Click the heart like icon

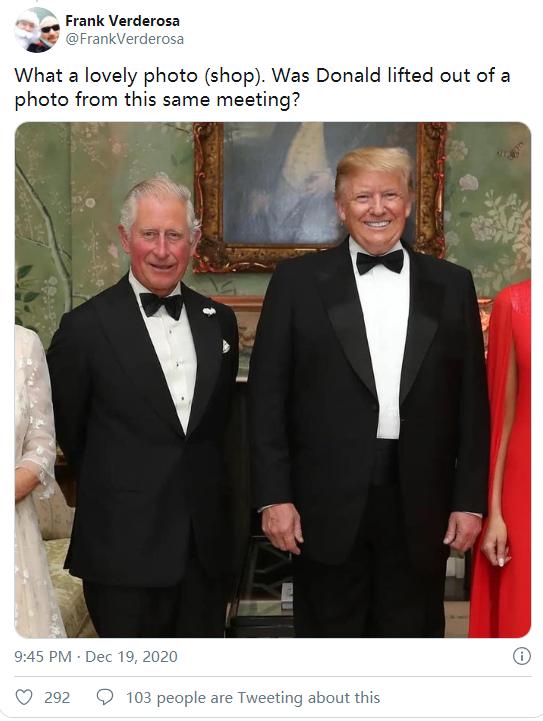point(23,698)
